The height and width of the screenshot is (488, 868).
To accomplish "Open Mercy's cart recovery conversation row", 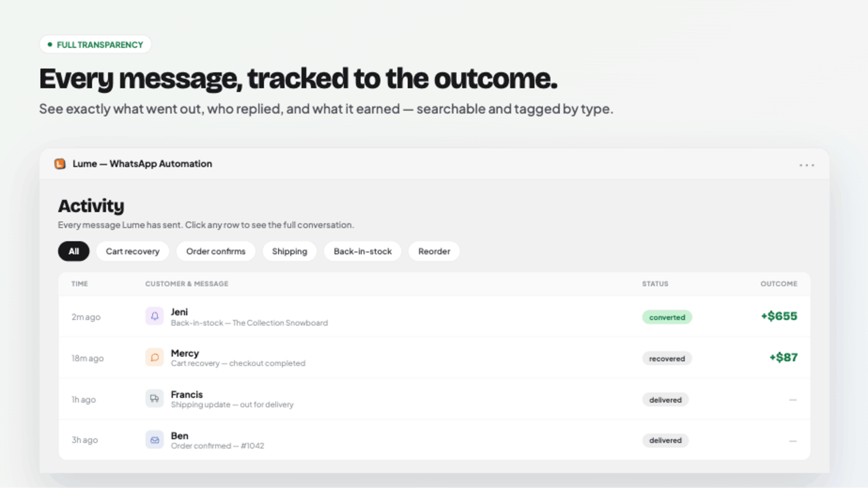I will tap(434, 358).
